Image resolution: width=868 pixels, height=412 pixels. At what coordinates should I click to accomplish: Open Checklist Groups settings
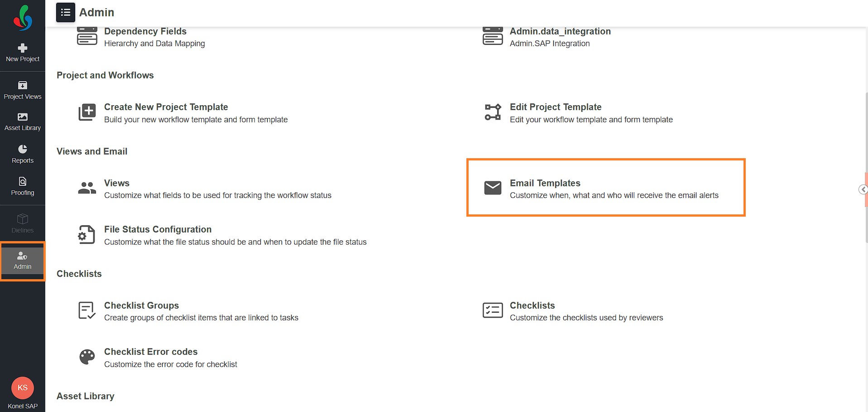[141, 305]
